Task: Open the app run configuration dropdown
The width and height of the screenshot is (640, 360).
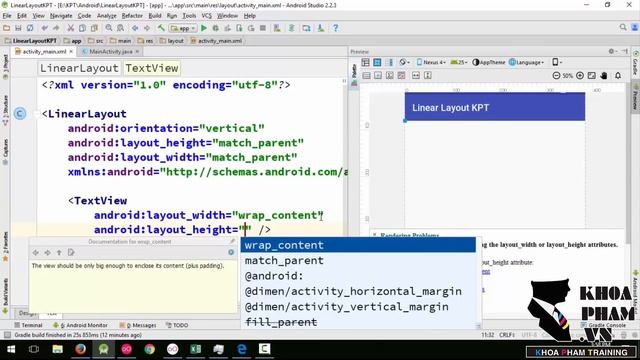Action: click(x=183, y=28)
